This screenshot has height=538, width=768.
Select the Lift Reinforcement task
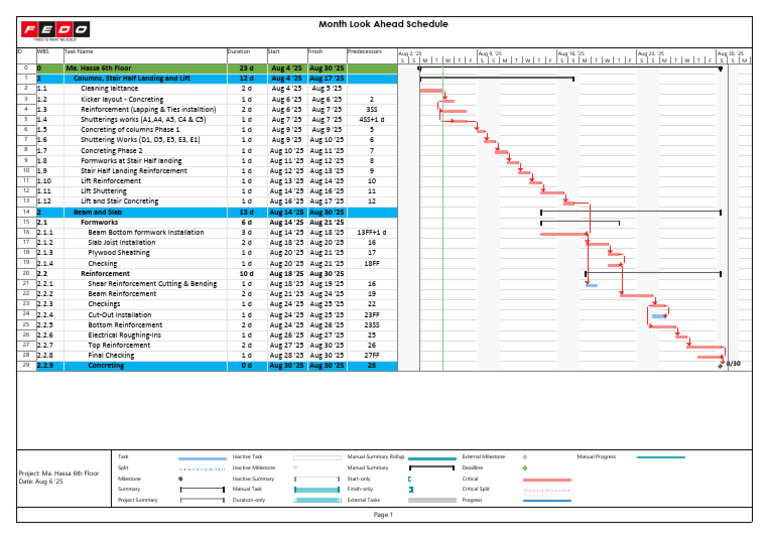pyautogui.click(x=111, y=181)
